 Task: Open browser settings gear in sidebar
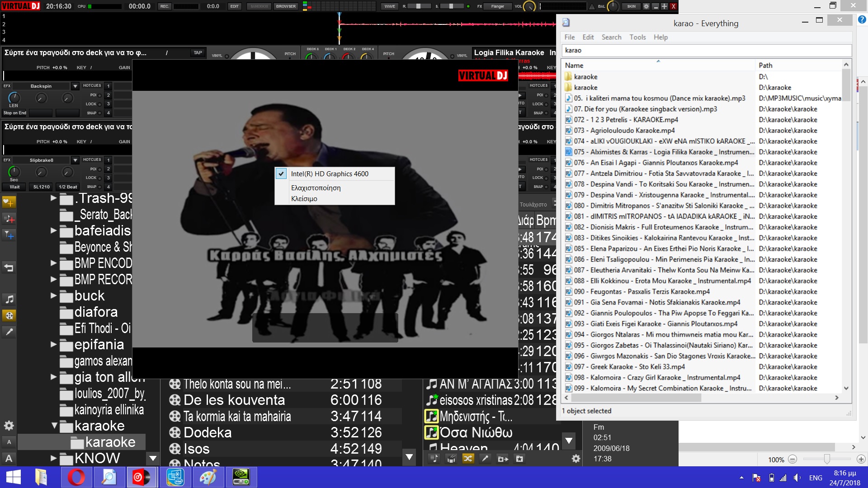(x=9, y=426)
